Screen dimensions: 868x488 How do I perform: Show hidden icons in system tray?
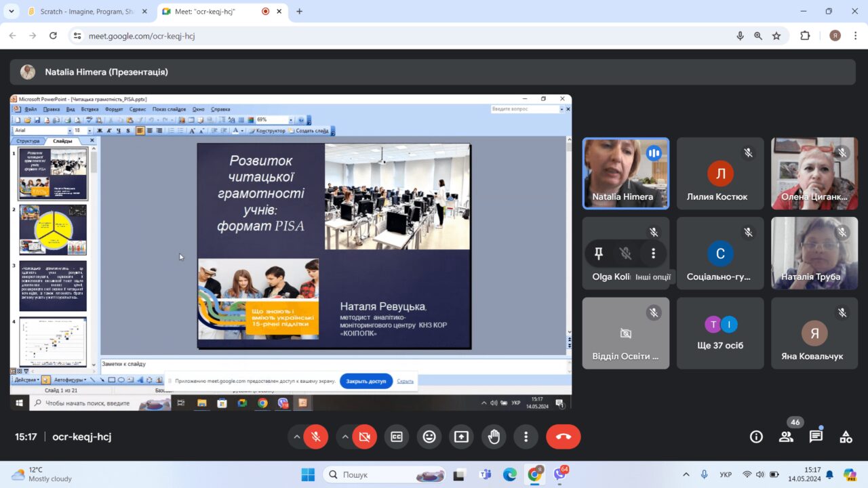[x=686, y=474]
